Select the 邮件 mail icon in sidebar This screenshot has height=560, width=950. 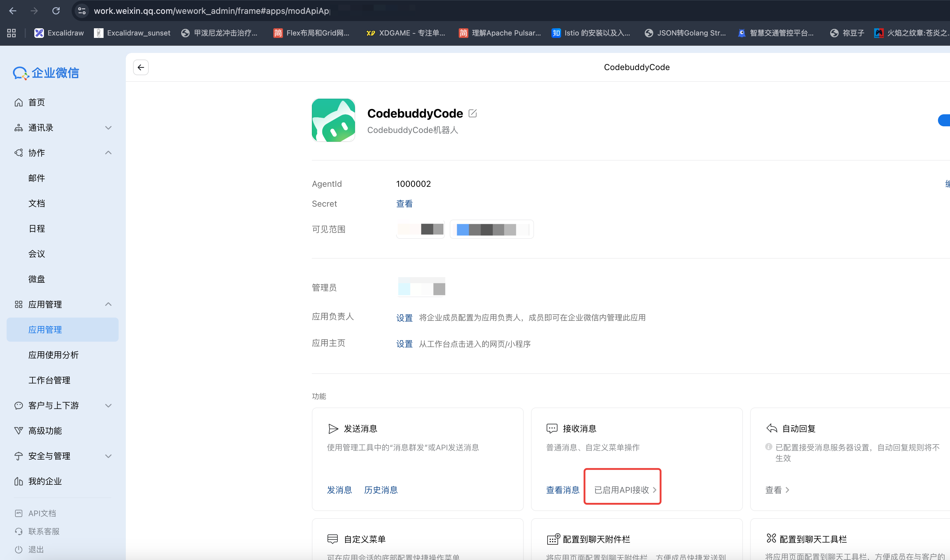click(x=37, y=178)
